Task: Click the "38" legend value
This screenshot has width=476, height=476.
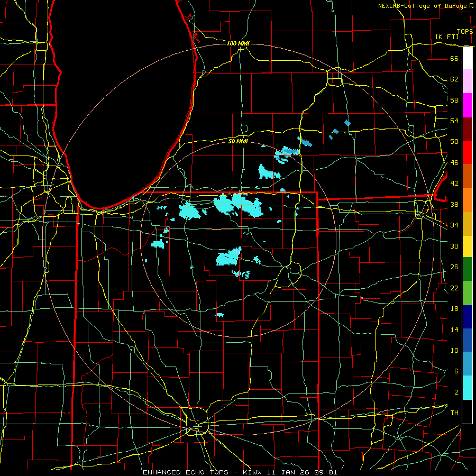Action: click(x=454, y=205)
